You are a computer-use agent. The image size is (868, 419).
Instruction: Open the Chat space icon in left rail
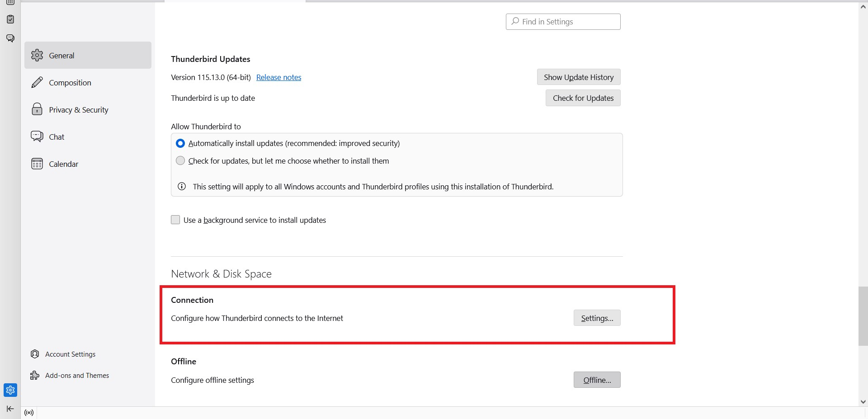click(10, 38)
